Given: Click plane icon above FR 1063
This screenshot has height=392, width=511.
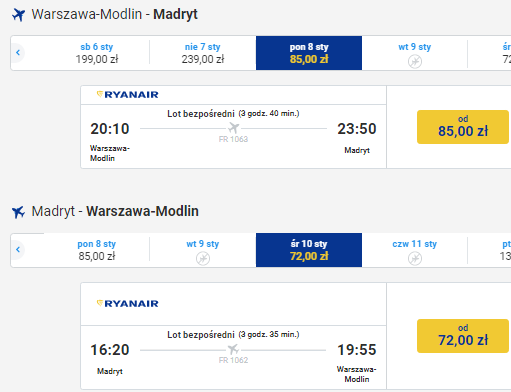Looking at the screenshot, I should [x=234, y=128].
